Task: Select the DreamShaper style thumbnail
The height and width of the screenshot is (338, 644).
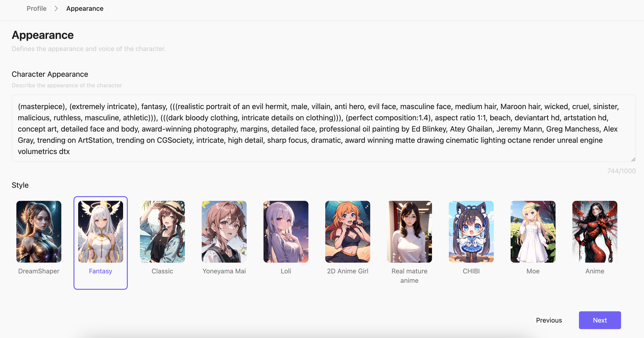Action: click(39, 231)
